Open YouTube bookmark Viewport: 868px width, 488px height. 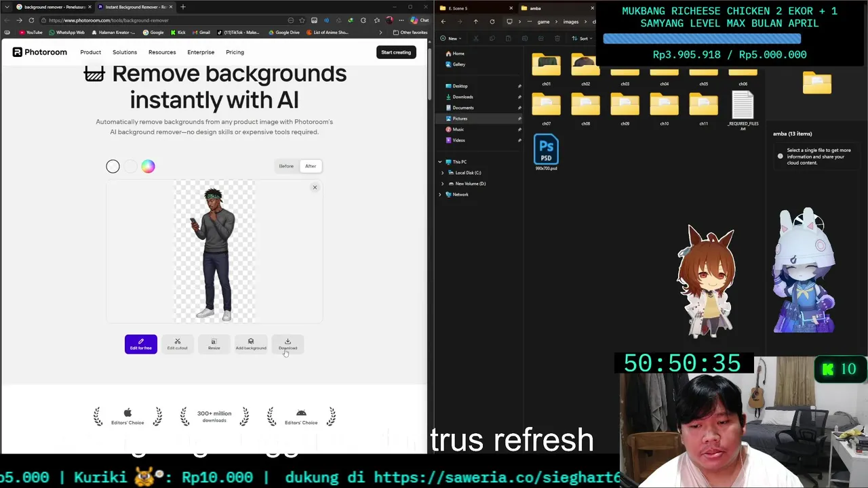click(31, 32)
